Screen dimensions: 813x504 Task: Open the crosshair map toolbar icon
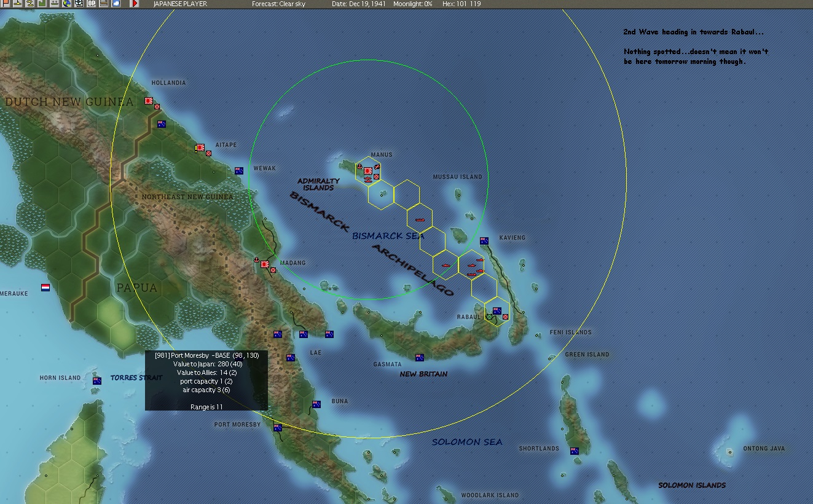click(79, 4)
